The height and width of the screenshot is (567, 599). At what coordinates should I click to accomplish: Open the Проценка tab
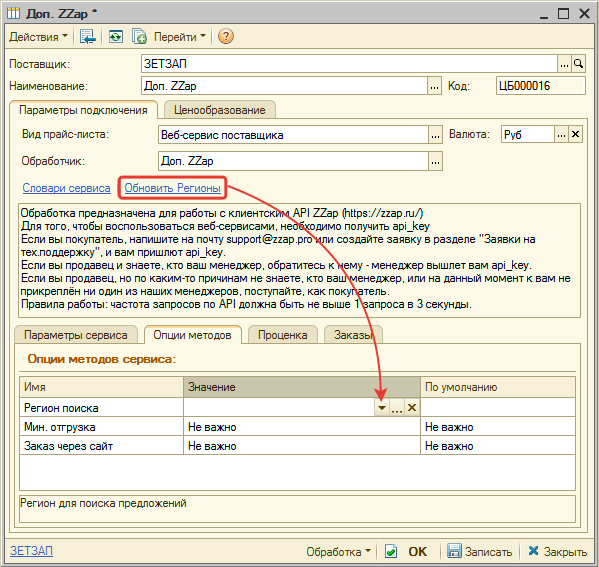(282, 335)
